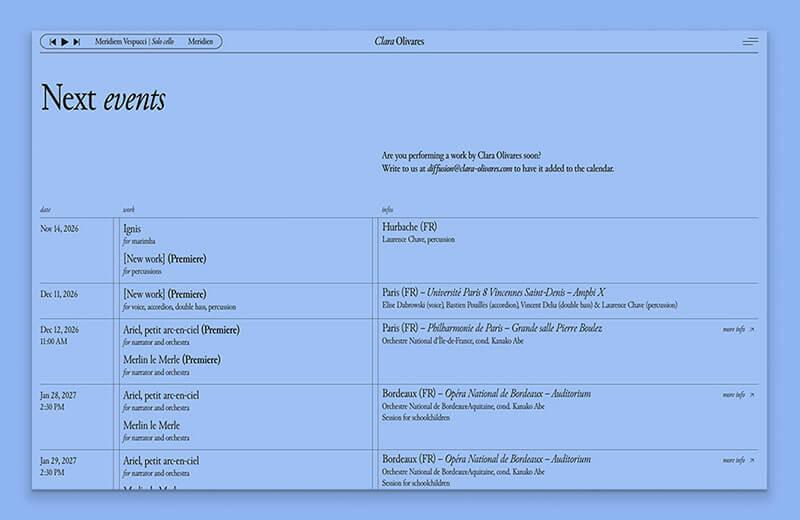The width and height of the screenshot is (800, 520).
Task: Click the Dec 12, 2026 date cell
Action: tap(60, 330)
